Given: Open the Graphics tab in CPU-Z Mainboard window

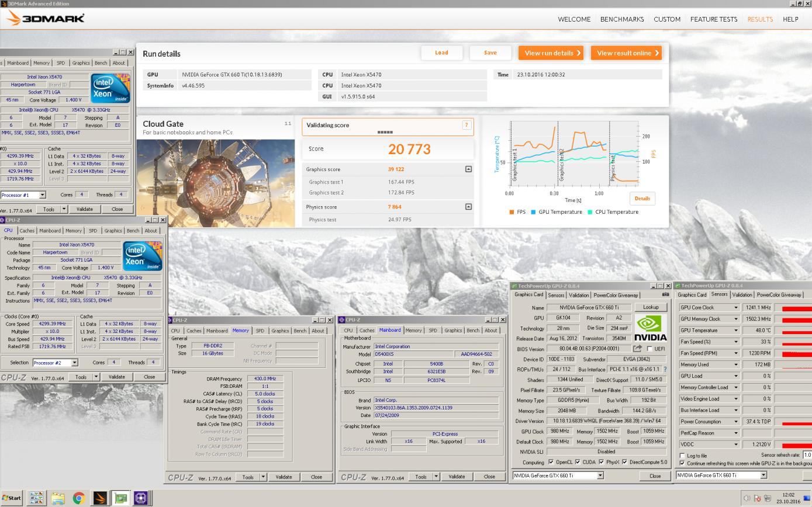Looking at the screenshot, I should pyautogui.click(x=453, y=331).
